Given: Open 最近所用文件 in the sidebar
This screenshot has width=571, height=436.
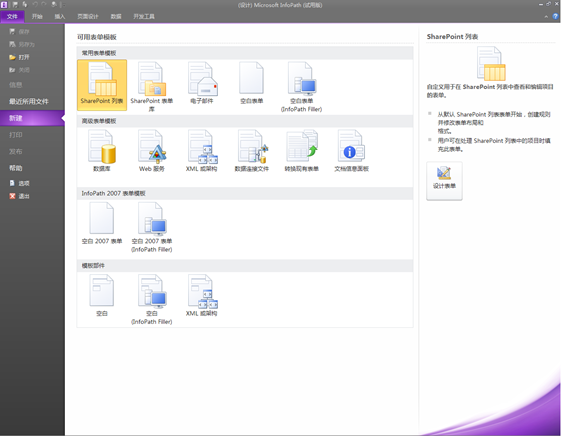Looking at the screenshot, I should click(29, 101).
